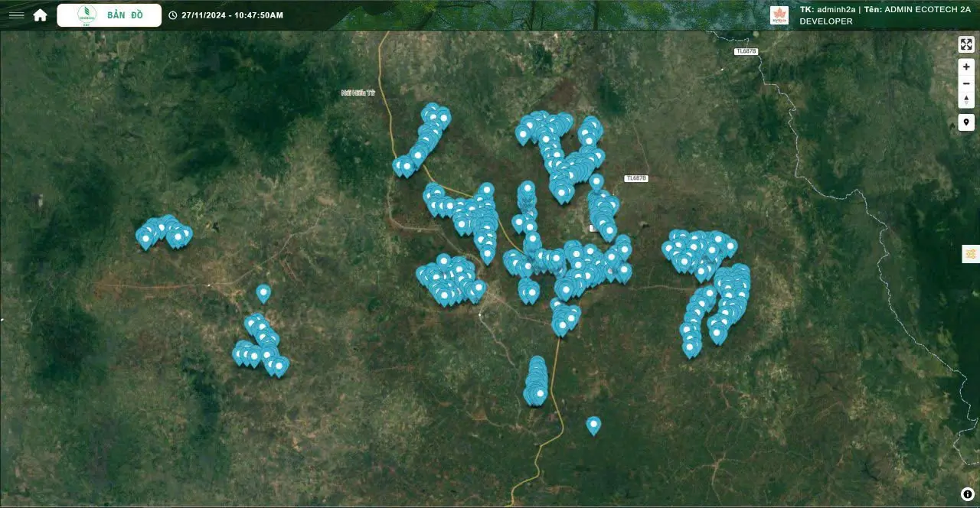Zoom in on the map
The height and width of the screenshot is (508, 980).
(966, 67)
